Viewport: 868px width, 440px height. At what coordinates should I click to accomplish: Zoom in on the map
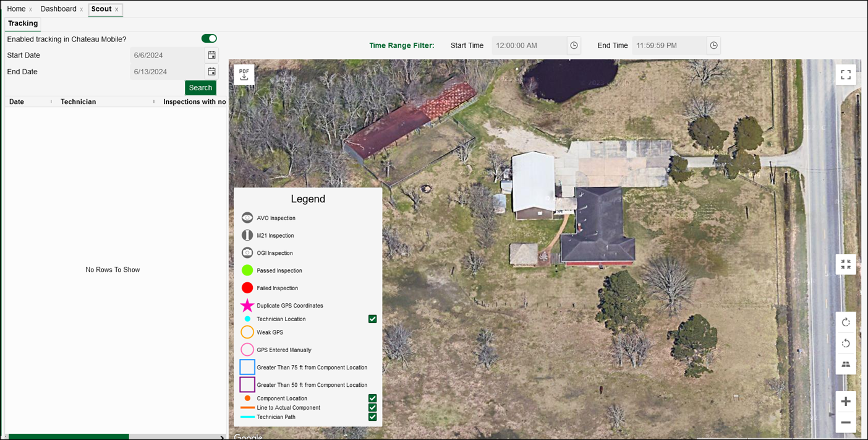pyautogui.click(x=846, y=402)
